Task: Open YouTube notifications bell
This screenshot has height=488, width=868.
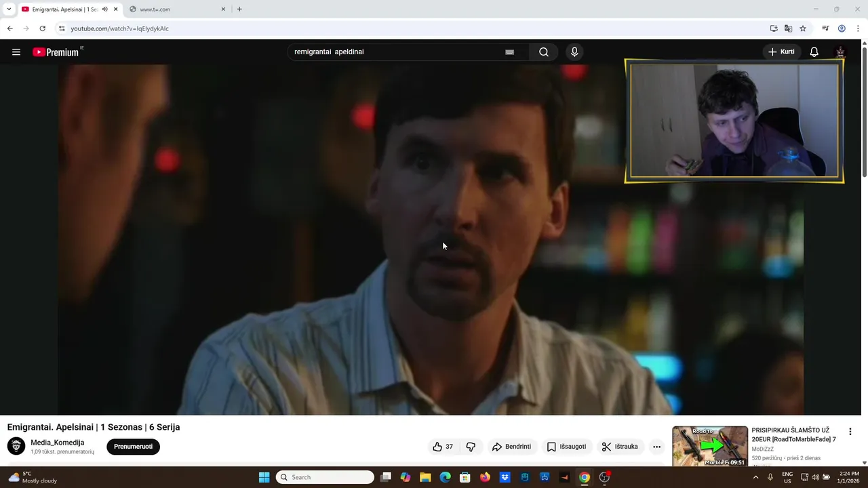Action: click(814, 52)
